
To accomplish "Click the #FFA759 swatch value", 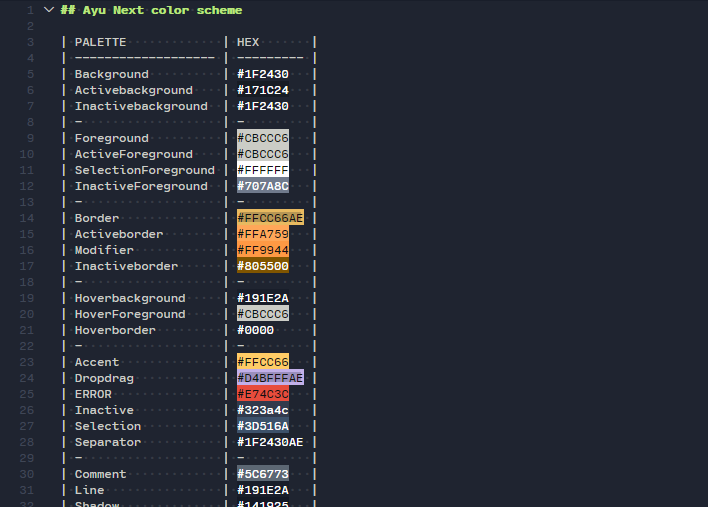I will click(263, 234).
